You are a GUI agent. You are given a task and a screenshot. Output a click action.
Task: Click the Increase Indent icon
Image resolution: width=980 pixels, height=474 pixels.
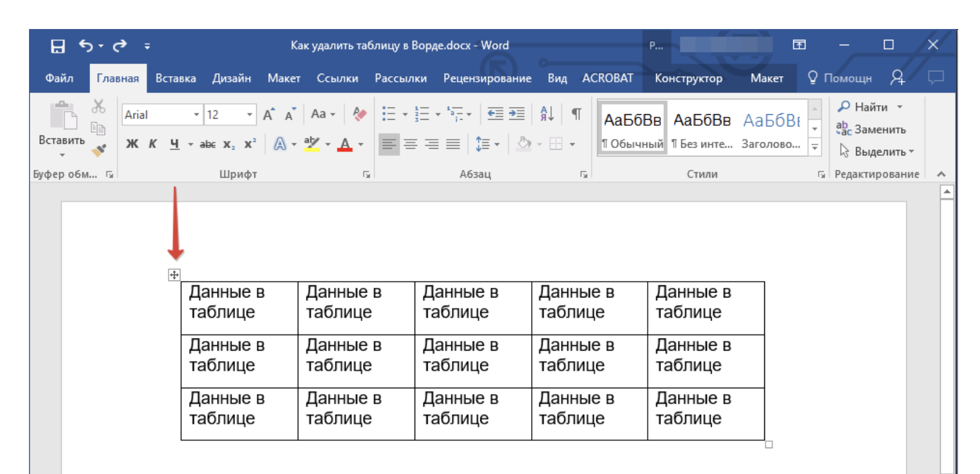(517, 114)
